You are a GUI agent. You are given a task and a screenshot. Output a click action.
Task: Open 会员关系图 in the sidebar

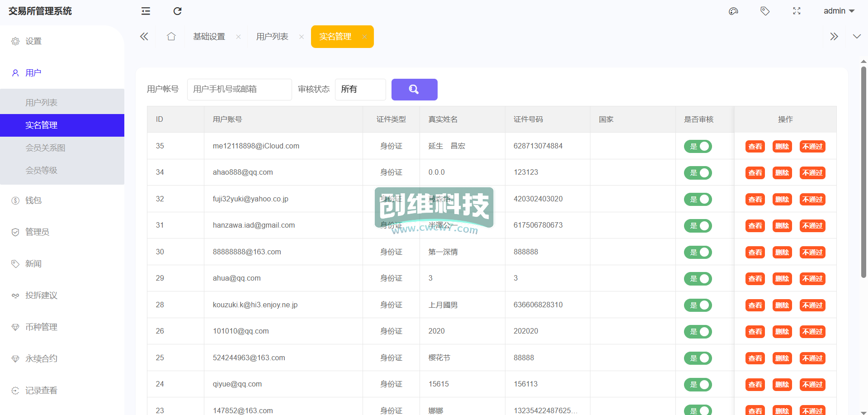tap(45, 148)
